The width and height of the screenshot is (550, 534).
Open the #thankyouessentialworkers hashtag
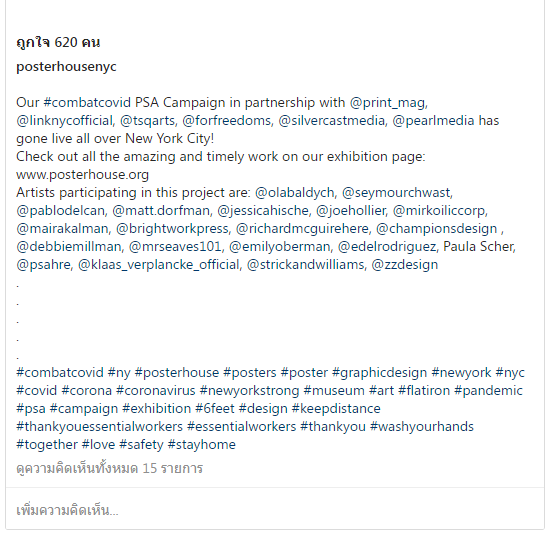[x=99, y=427]
